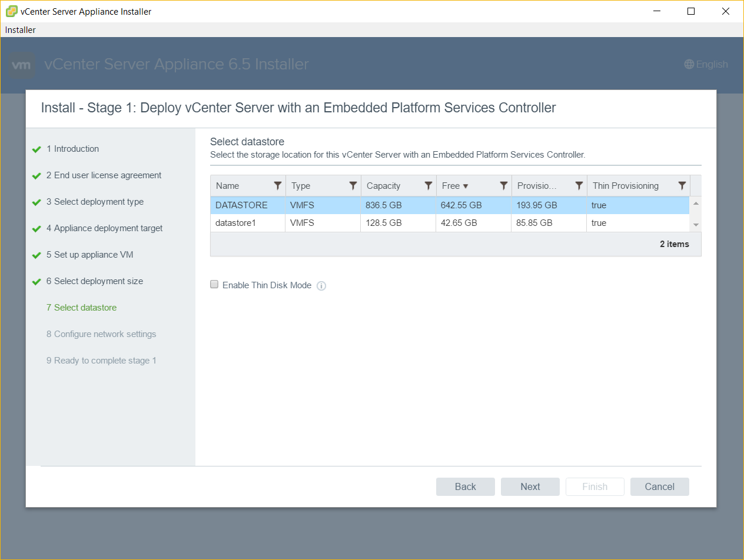The image size is (744, 560).
Task: Click the vCenter installer title bar icon
Action: (11, 11)
